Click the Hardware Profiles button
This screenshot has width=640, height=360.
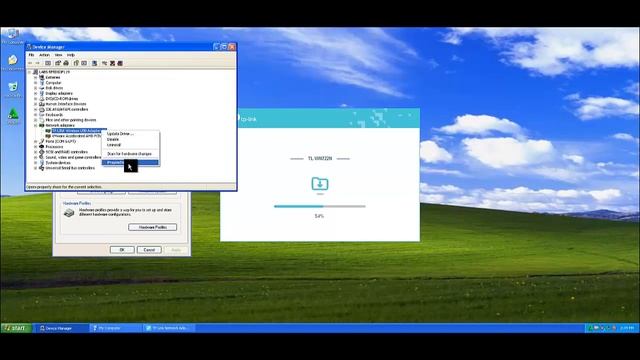click(x=152, y=227)
